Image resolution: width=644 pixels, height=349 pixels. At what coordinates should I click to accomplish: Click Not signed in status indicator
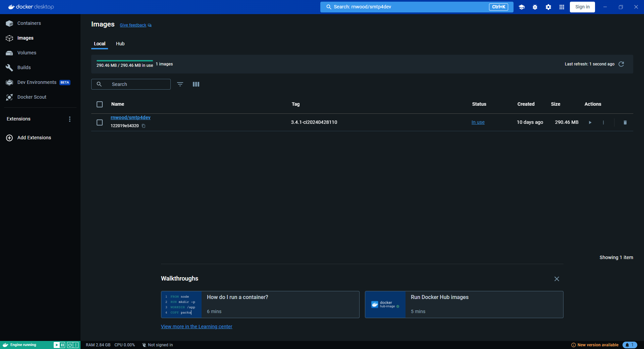tap(158, 345)
